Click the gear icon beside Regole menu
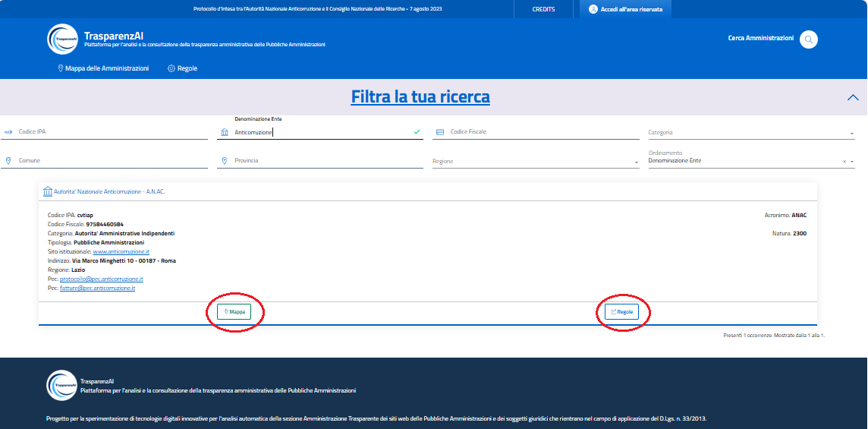The height and width of the screenshot is (429, 868). [171, 69]
